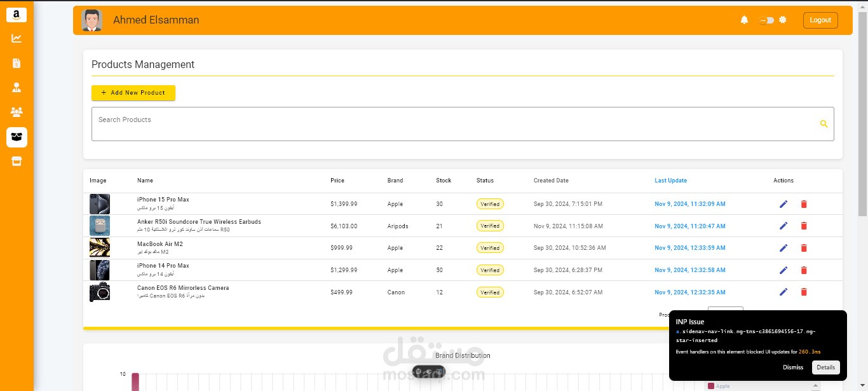Dismiss the INP Issue popup

coord(793,367)
